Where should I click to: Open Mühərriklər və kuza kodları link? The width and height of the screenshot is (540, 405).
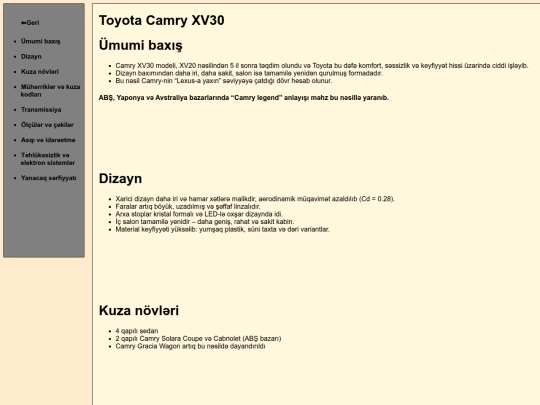(50, 91)
